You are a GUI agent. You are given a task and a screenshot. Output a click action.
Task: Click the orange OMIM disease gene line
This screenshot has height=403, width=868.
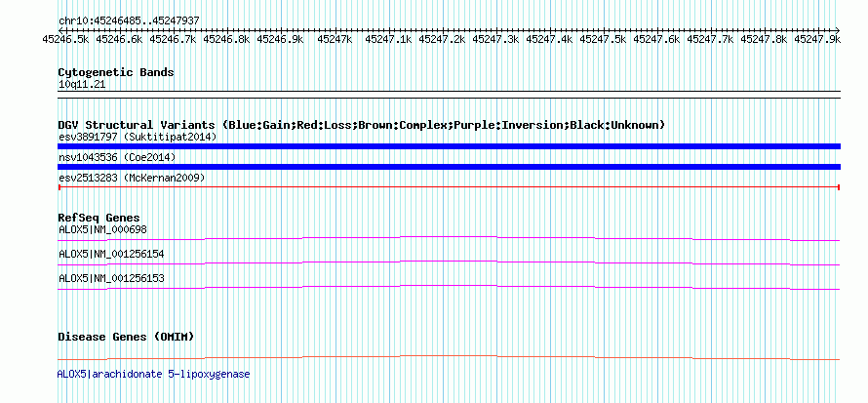pos(449,357)
